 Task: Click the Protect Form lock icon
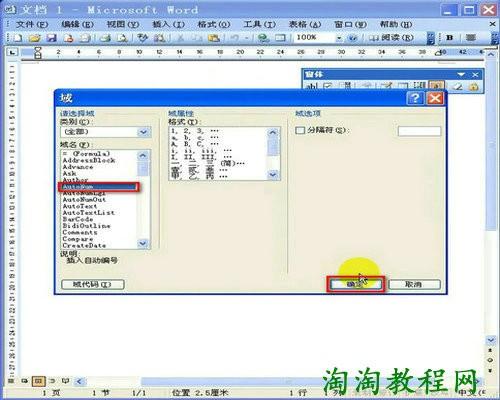pos(473,86)
